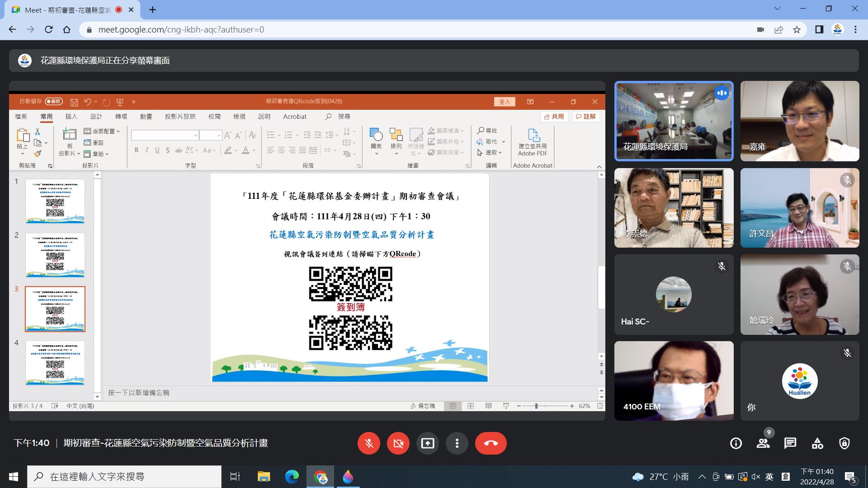The image size is (868, 488).
Task: Open the 常用 ribbon tab in PowerPoint
Action: tap(47, 117)
